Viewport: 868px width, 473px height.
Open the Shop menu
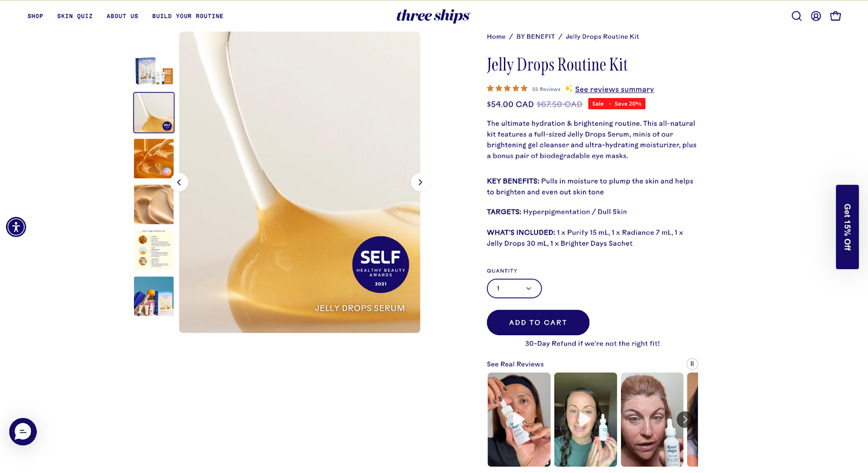(35, 16)
